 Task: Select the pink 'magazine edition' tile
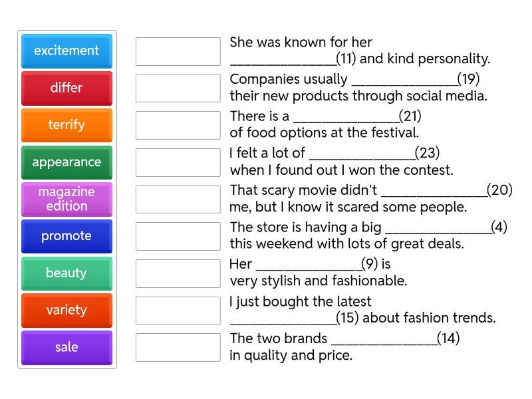coord(66,199)
